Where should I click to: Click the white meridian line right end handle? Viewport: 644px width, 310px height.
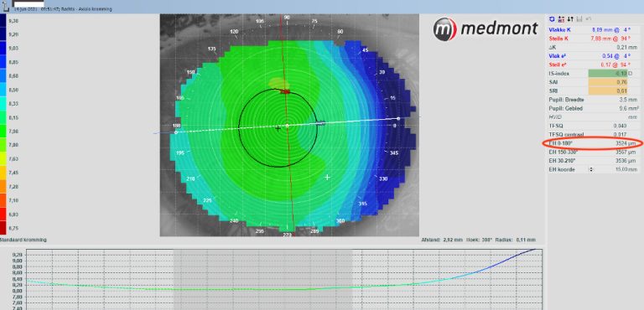[x=398, y=118]
